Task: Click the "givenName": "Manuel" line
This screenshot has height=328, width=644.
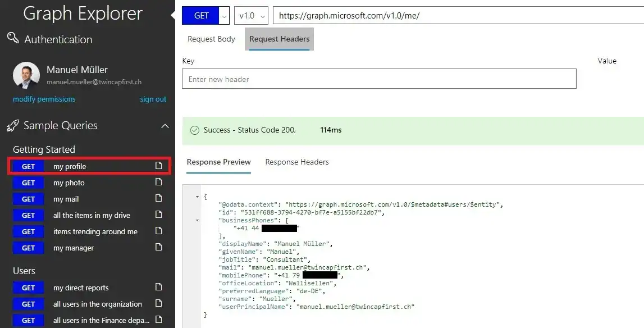Action: 259,252
